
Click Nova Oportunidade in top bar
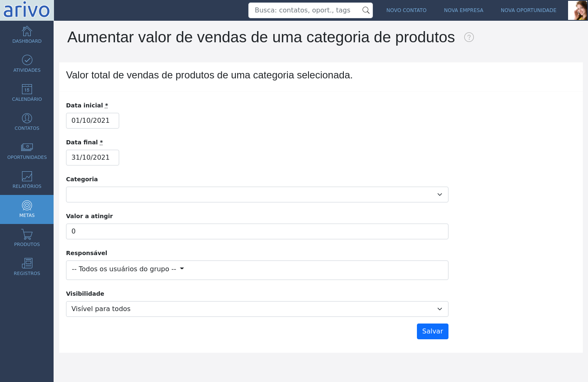pyautogui.click(x=529, y=10)
